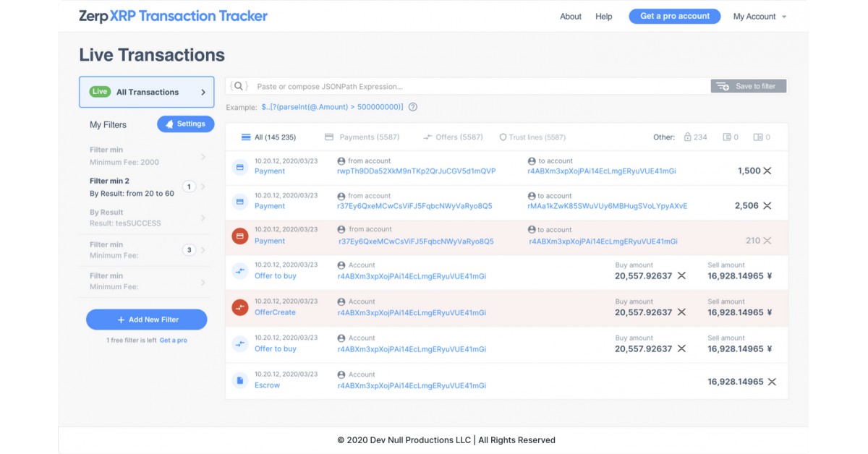Image resolution: width=868 pixels, height=454 pixels.
Task: Click XRP symbol next to 2,506 amount
Action: click(767, 205)
